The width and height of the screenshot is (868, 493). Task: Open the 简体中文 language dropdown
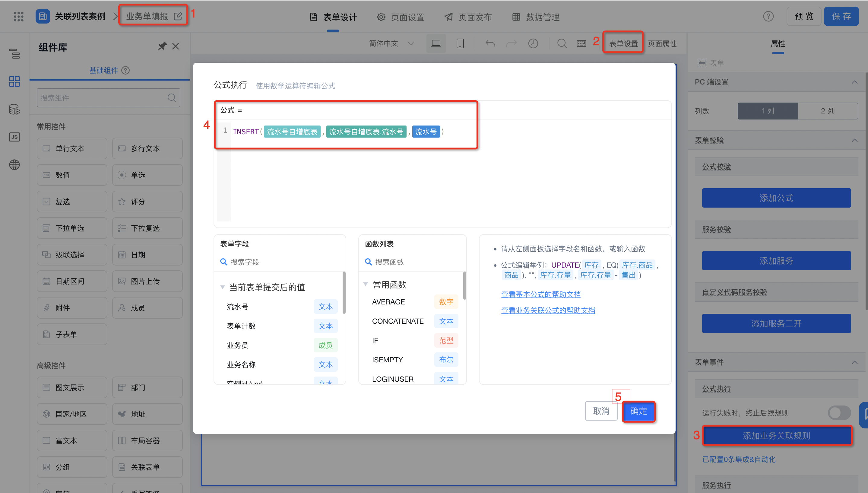click(391, 43)
